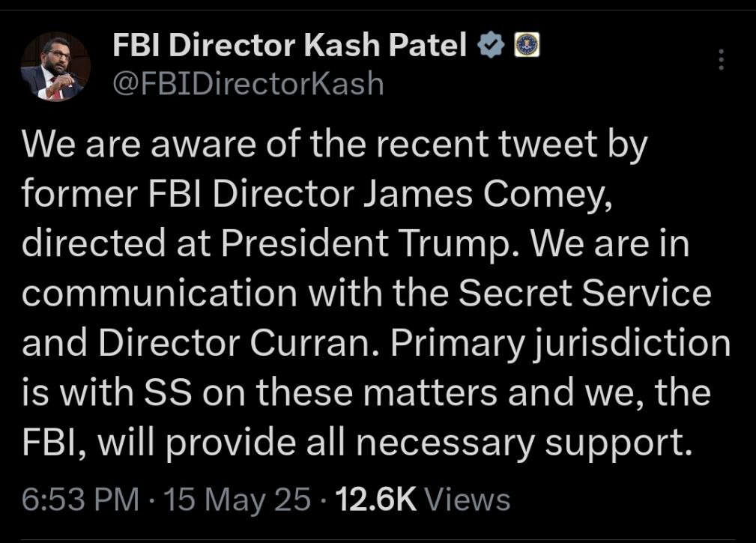
Task: Click the tweet's opening words 'We are aware'
Action: click(139, 144)
